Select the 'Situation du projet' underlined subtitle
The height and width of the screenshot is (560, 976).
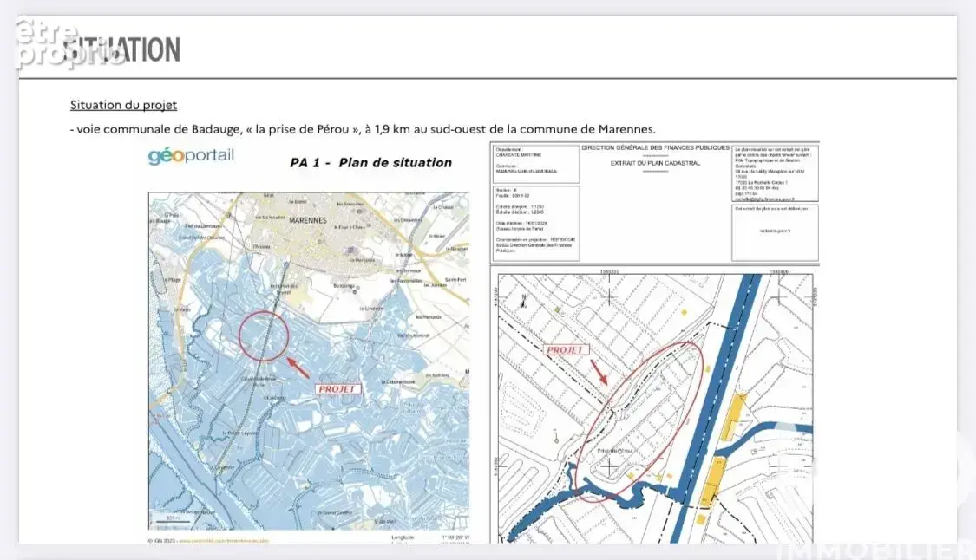tap(123, 105)
